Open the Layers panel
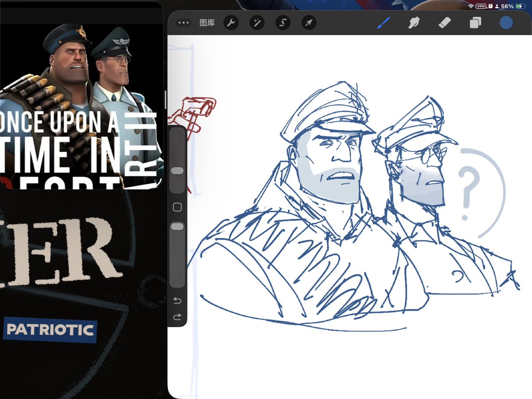532x399 pixels. 475,23
